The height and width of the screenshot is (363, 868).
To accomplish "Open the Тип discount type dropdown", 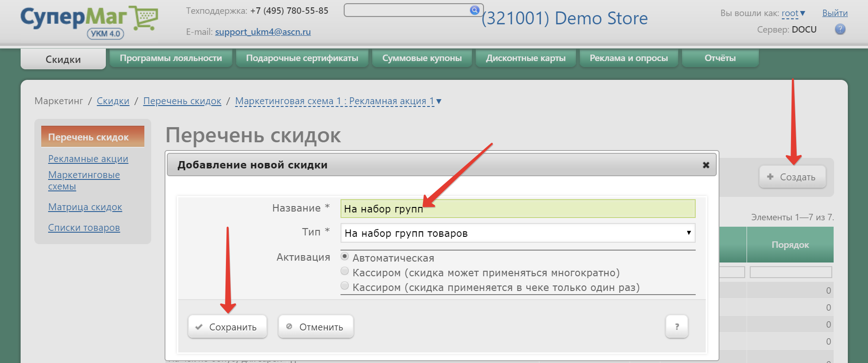I will 517,233.
